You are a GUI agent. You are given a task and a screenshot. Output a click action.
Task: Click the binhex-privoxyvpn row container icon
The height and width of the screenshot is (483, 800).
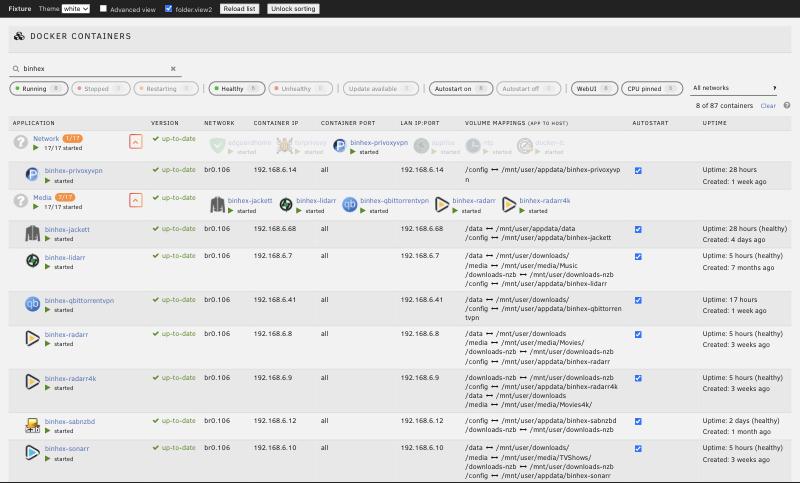click(32, 174)
